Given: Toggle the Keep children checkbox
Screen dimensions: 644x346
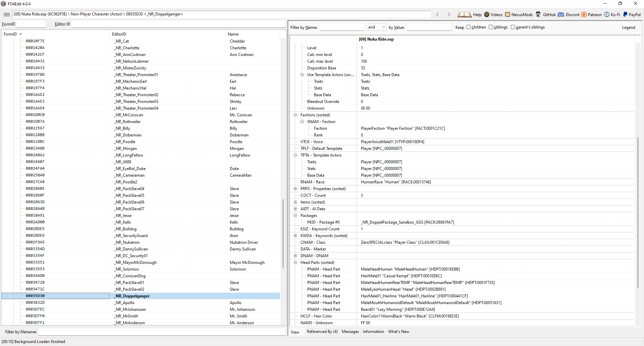Looking at the screenshot, I should [x=468, y=27].
